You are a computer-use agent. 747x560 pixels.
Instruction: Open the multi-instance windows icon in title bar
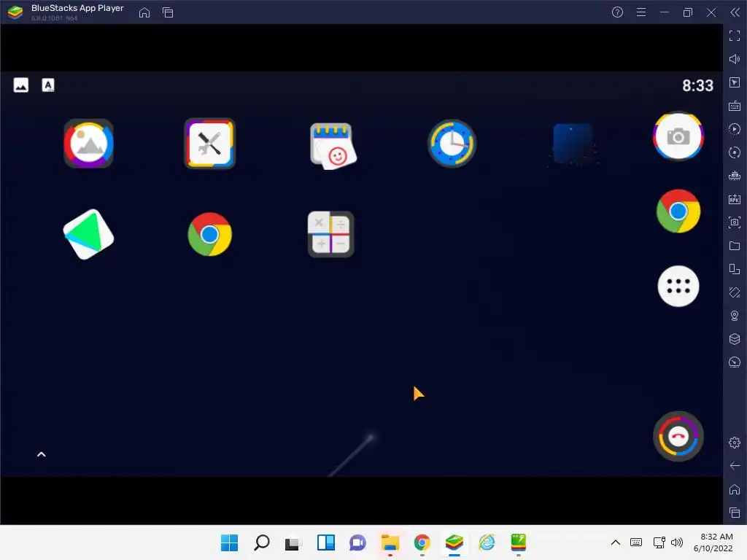pos(168,12)
